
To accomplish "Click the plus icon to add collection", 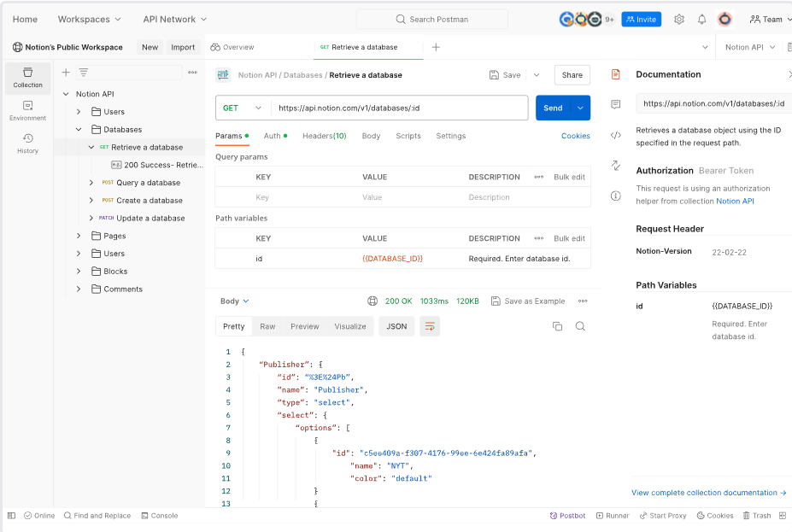I will 66,73.
